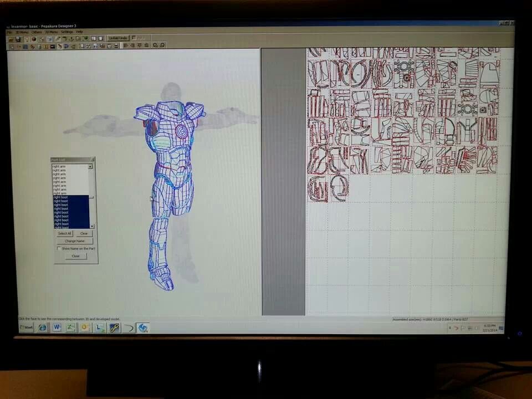The height and width of the screenshot is (399, 532).
Task: Open the File menu
Action: pyautogui.click(x=9, y=32)
